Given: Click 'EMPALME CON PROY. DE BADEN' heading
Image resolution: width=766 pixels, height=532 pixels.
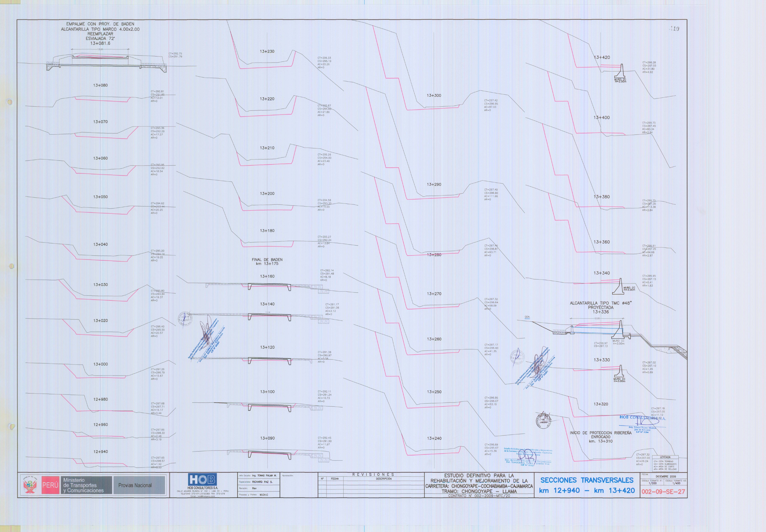Looking at the screenshot, I should 100,24.
